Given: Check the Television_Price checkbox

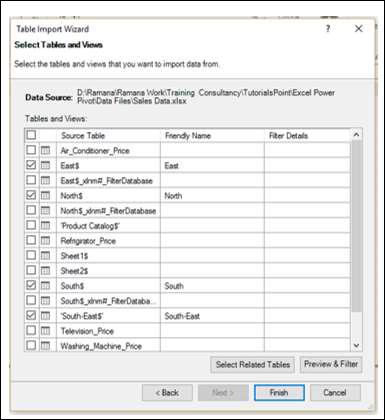Looking at the screenshot, I should pyautogui.click(x=31, y=330).
